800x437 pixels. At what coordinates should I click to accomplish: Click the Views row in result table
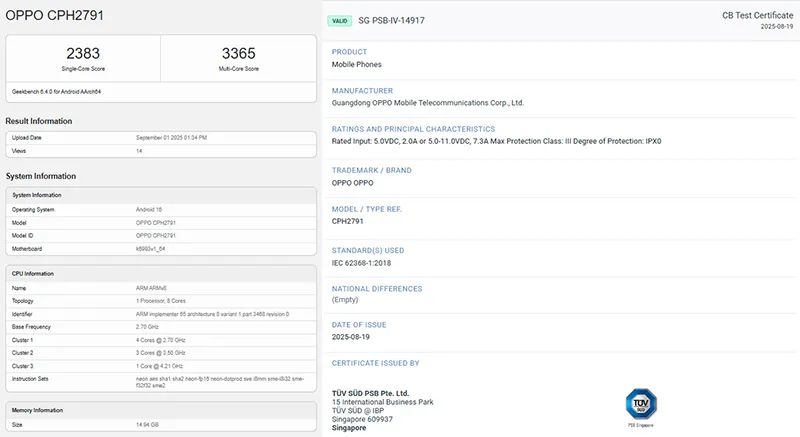click(x=160, y=151)
